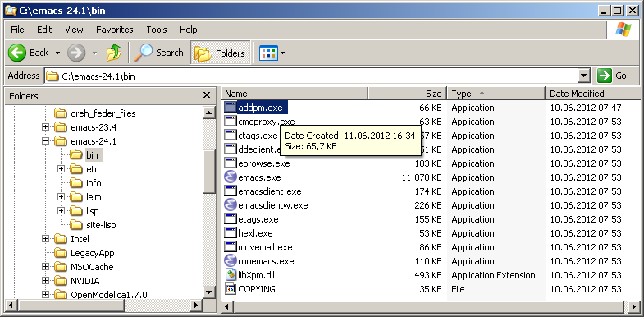The width and height of the screenshot is (644, 317).
Task: Select the movemail.exe file icon
Action: 231,247
